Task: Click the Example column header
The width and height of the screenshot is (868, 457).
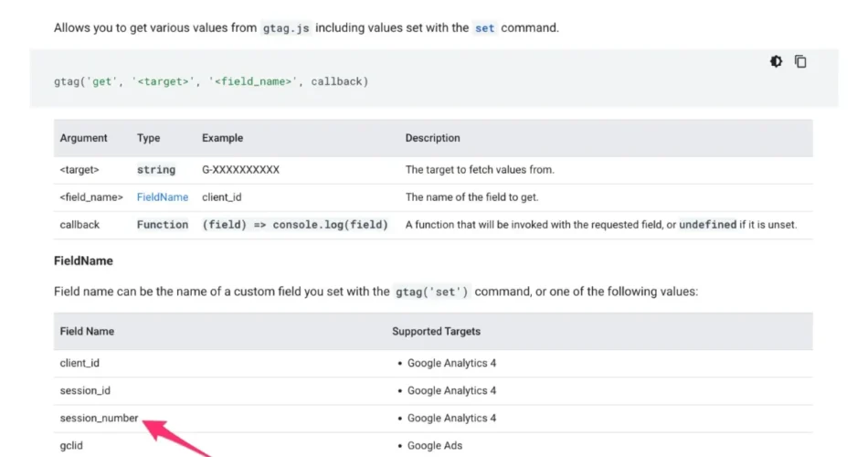Action: [x=223, y=138]
